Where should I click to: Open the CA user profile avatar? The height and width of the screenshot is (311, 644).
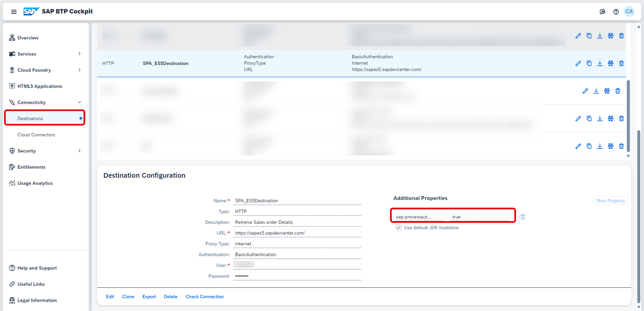(x=629, y=12)
